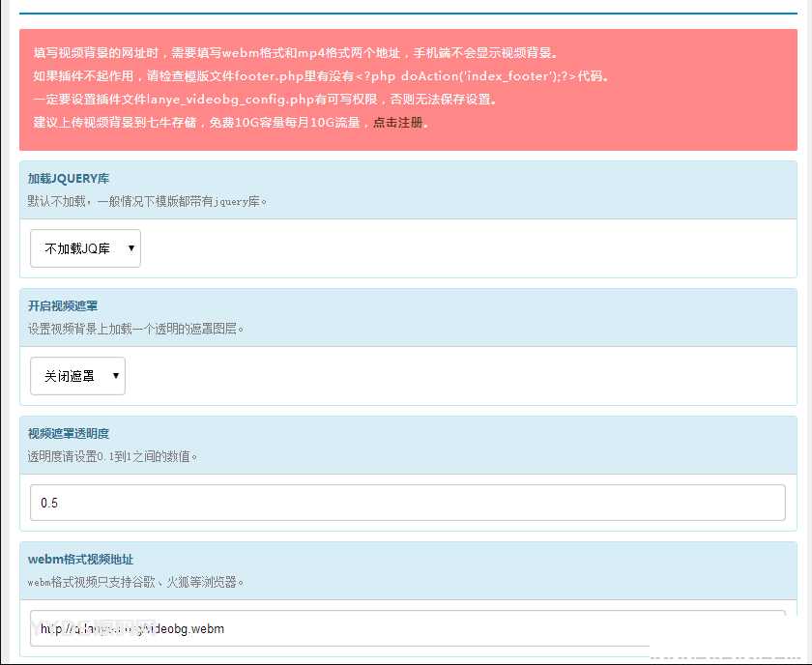This screenshot has width=812, height=665.
Task: Open the 关闭遮罩 mask dropdown
Action: (77, 376)
